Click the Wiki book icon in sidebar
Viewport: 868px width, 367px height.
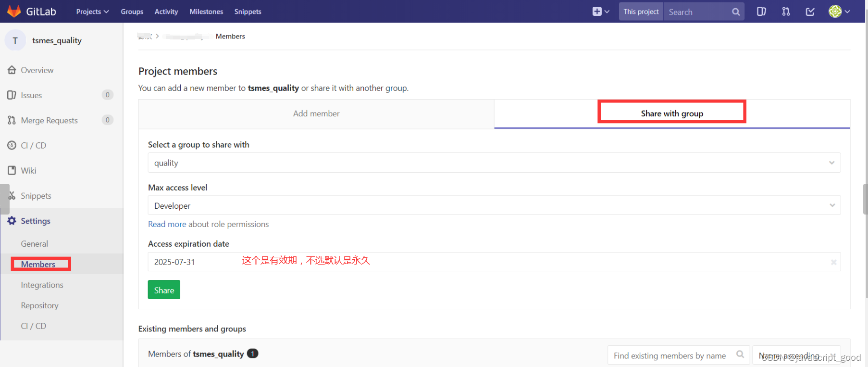tap(12, 170)
